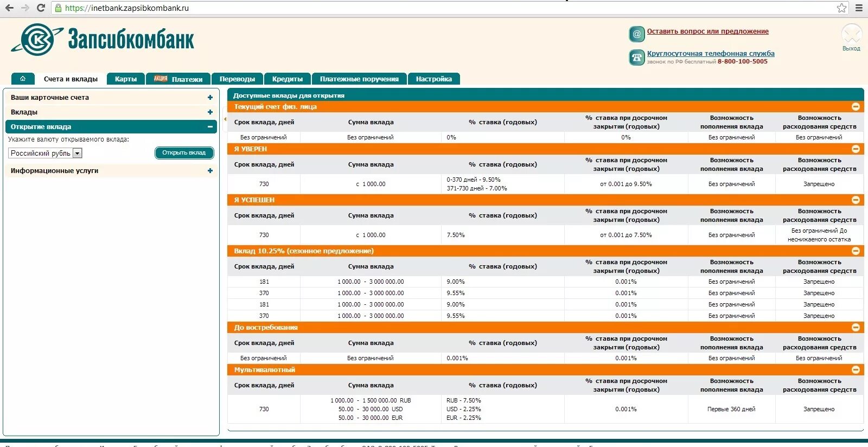This screenshot has height=447, width=868.
Task: Click 371-730 дней - 7.00% rate
Action: tap(477, 189)
